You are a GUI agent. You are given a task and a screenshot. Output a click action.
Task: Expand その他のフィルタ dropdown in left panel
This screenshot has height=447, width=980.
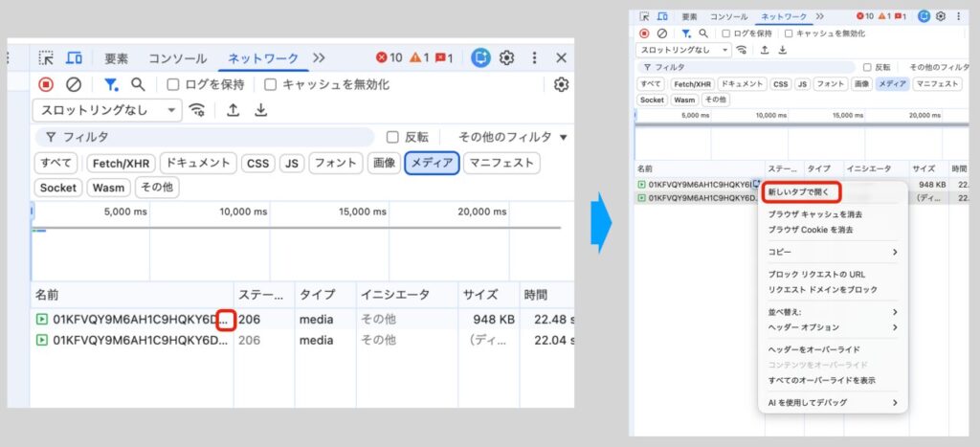pyautogui.click(x=512, y=137)
